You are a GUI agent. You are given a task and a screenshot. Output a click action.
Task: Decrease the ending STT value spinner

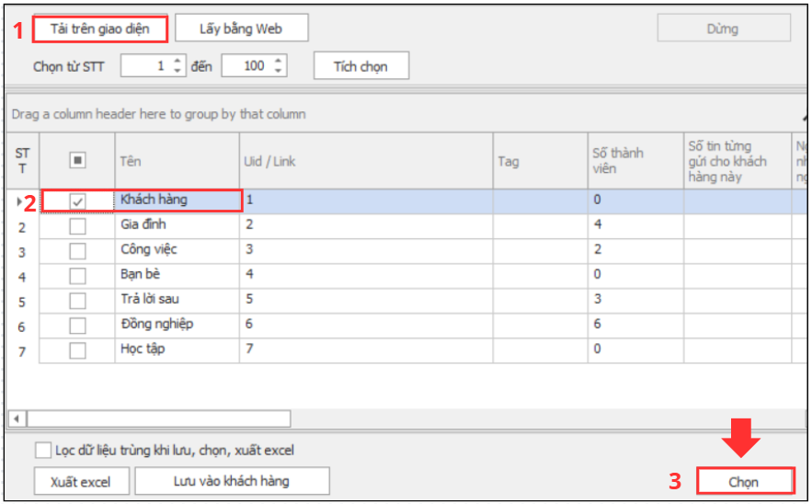pos(280,71)
